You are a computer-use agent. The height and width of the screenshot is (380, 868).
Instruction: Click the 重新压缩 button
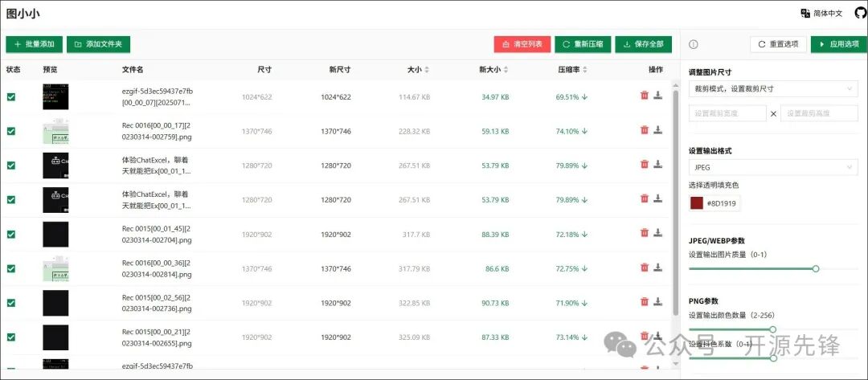click(x=583, y=44)
